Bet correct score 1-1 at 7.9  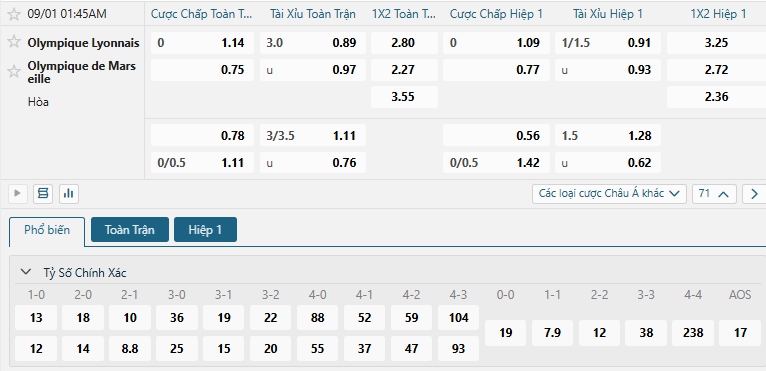552,333
